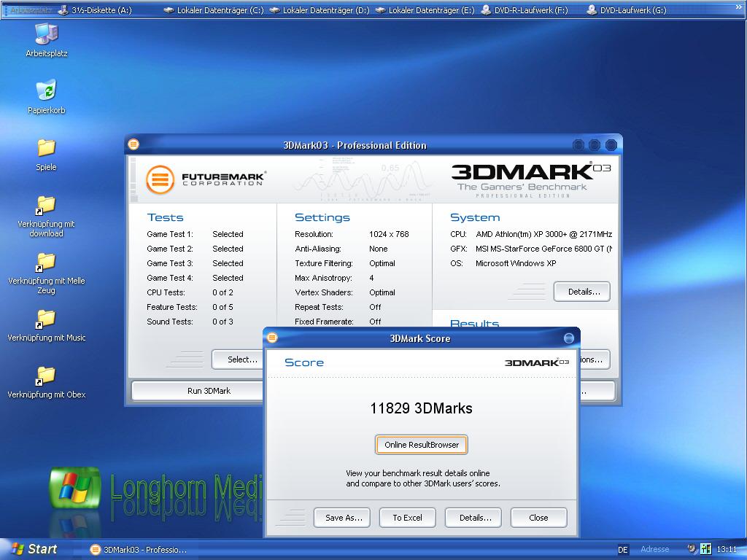Click the taskbar clock showing 13:11
Screen dimensions: 747x560
click(x=727, y=550)
